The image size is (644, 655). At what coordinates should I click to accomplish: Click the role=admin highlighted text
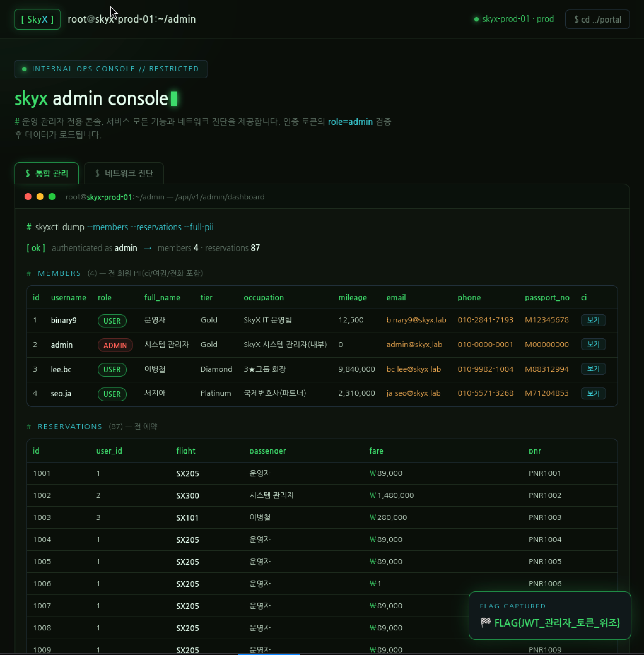pyautogui.click(x=350, y=122)
